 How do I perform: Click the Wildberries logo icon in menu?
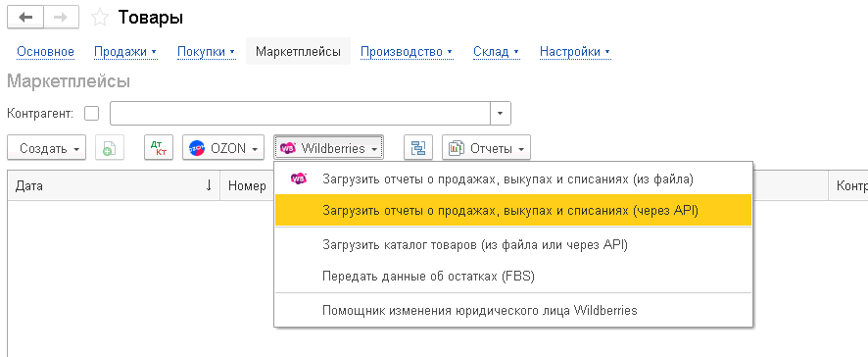299,178
